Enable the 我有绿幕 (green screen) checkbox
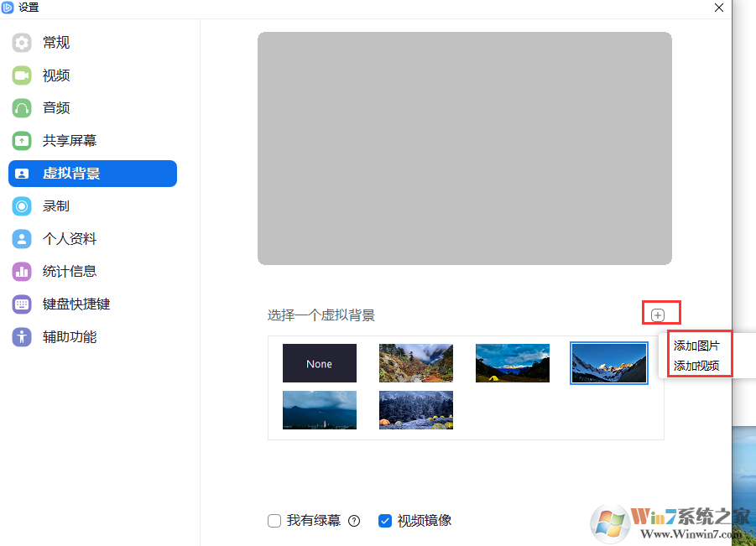 274,520
